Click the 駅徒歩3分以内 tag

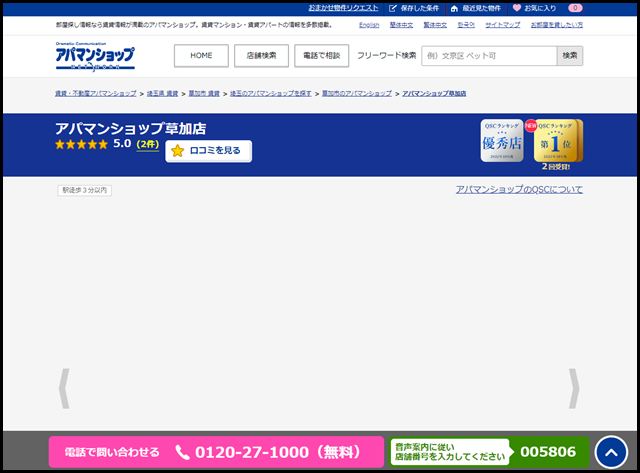click(84, 190)
